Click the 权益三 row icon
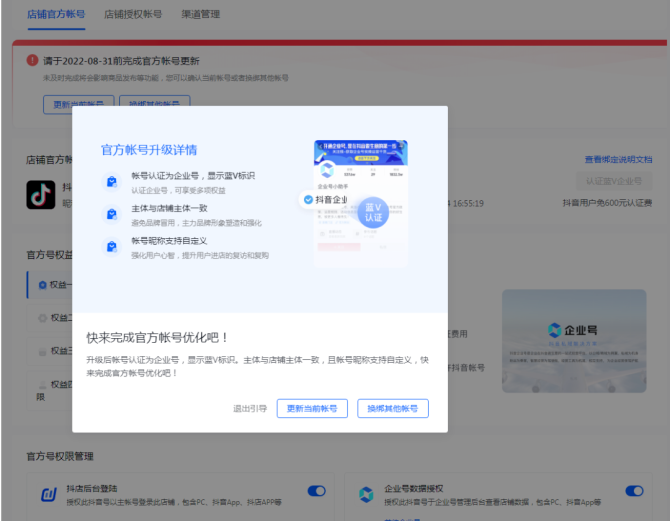 click(42, 351)
